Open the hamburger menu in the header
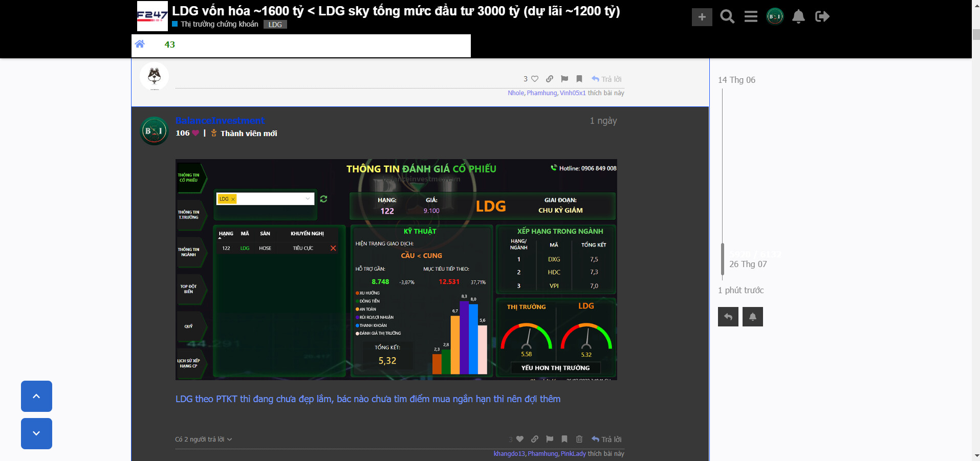This screenshot has height=461, width=980. click(x=751, y=17)
